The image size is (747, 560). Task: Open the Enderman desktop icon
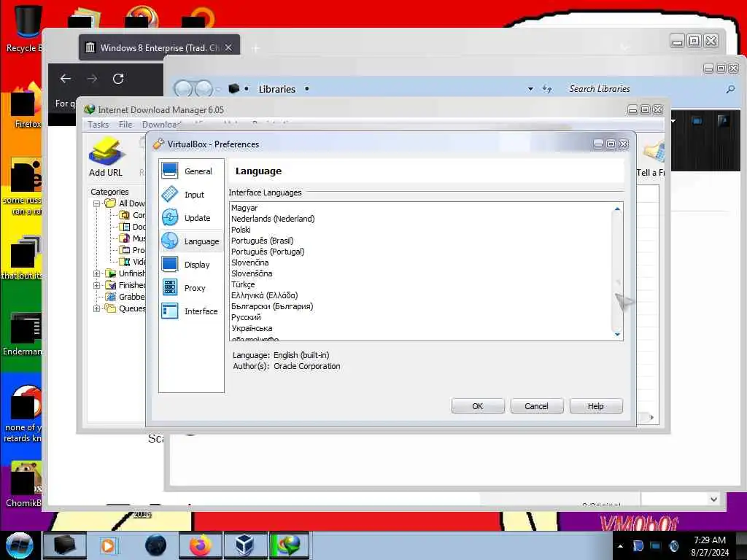(23, 333)
